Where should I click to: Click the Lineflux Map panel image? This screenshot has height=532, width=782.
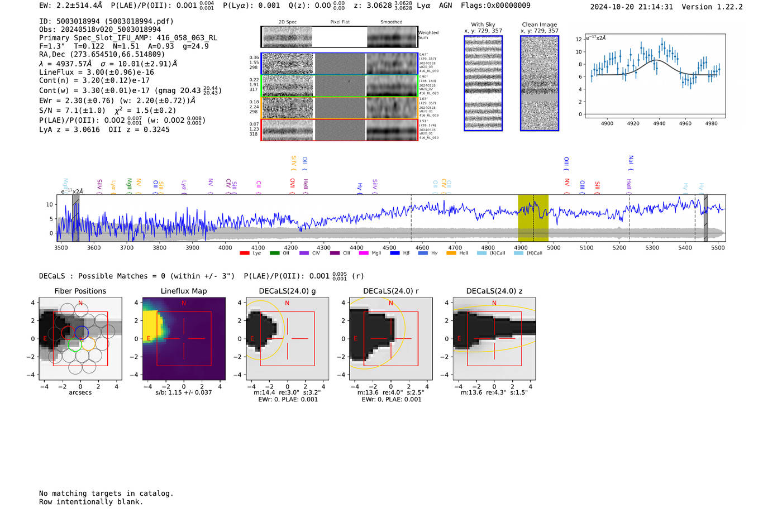click(184, 338)
